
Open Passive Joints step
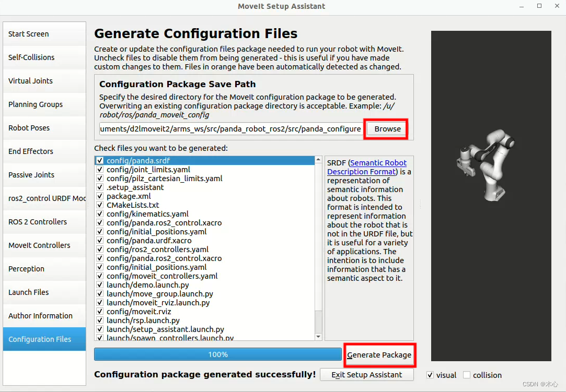(x=44, y=174)
